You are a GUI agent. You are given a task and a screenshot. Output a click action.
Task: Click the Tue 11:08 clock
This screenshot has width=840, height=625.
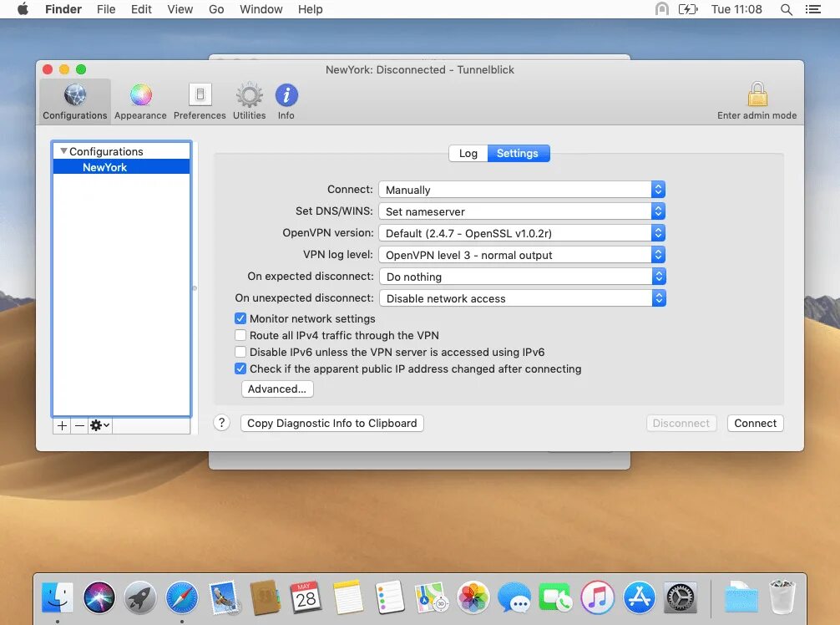pos(736,9)
